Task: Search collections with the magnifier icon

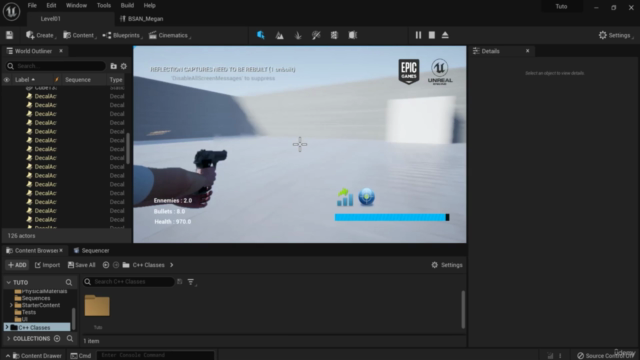Action: pos(70,338)
